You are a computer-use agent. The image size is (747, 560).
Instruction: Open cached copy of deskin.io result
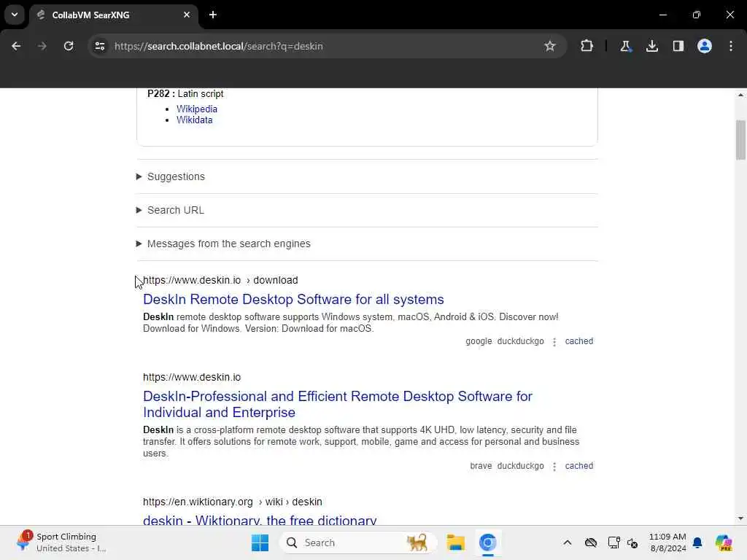[578, 466]
